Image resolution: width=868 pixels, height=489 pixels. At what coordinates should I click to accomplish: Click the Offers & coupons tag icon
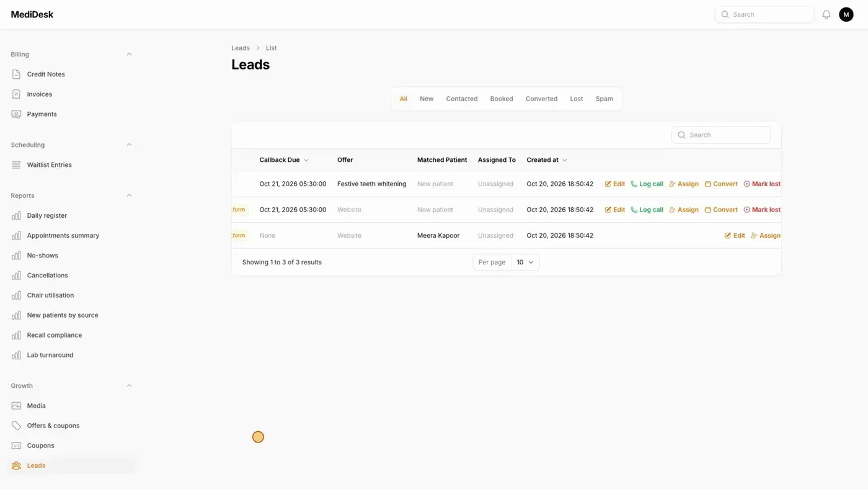[16, 426]
